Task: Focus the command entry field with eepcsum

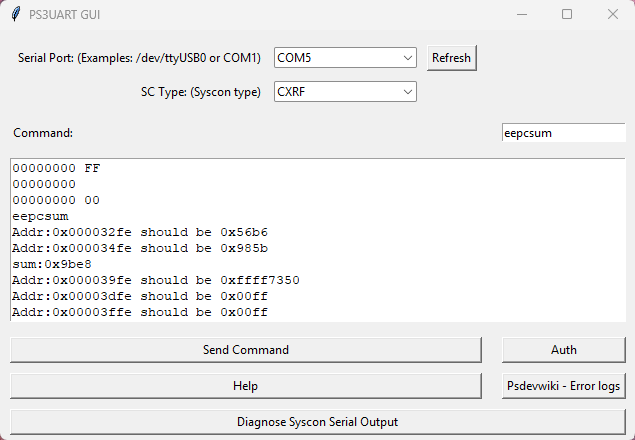Action: pos(562,133)
